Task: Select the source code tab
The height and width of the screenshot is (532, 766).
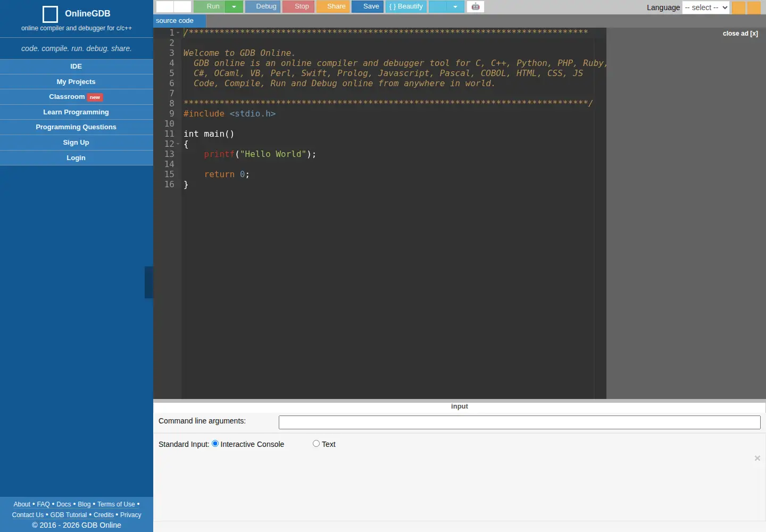Action: pyautogui.click(x=180, y=21)
